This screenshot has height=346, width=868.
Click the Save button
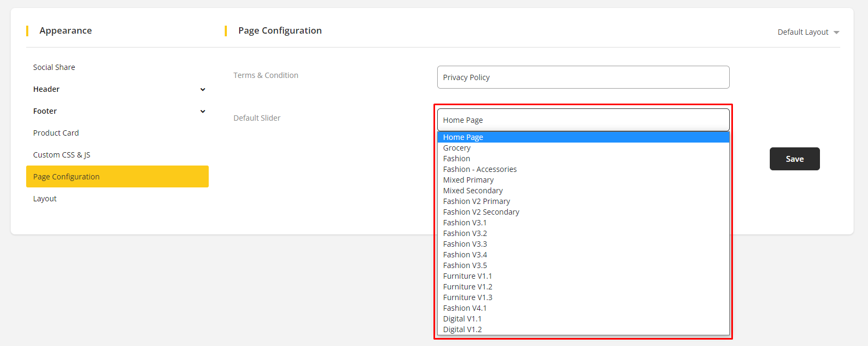(x=794, y=159)
